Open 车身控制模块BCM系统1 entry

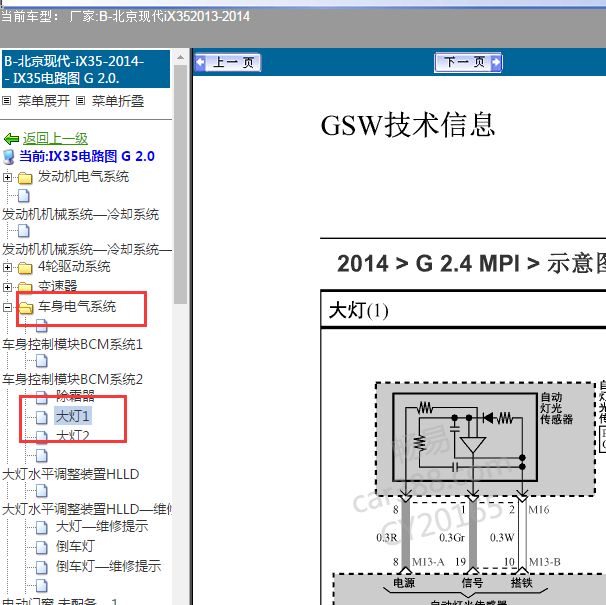pos(73,344)
